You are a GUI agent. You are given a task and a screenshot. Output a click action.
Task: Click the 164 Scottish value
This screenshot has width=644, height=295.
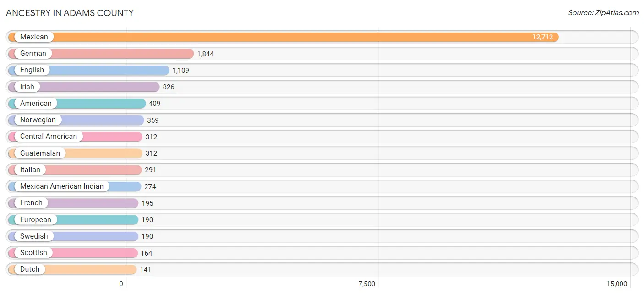point(147,253)
